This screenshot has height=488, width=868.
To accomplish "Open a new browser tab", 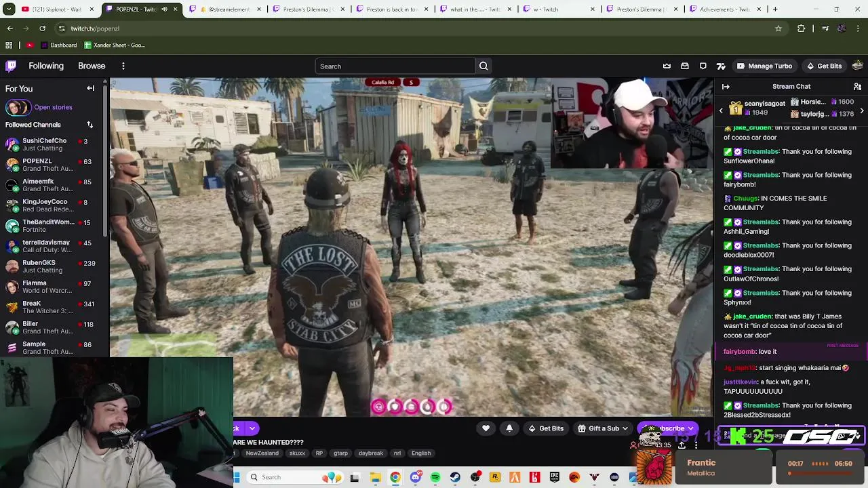I will point(775,9).
